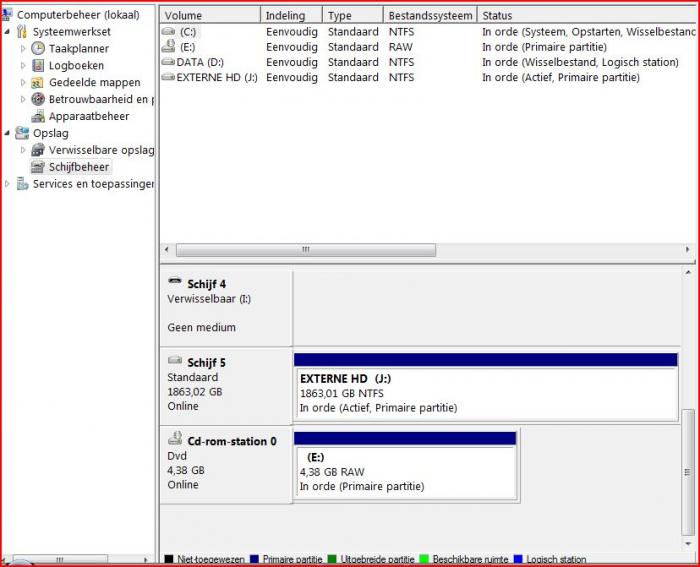
Task: Click the (C:) volume drive icon
Action: click(x=168, y=32)
